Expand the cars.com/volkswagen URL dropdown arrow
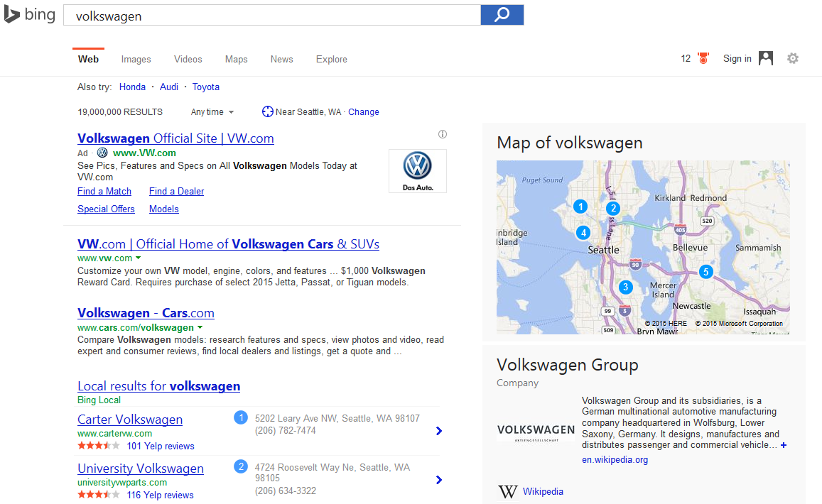The image size is (822, 504). point(200,328)
